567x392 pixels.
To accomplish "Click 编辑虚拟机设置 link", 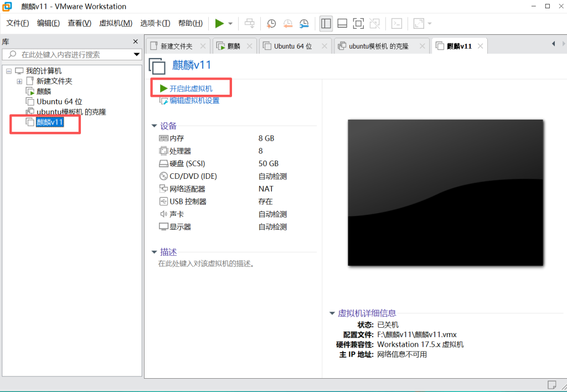I will [x=194, y=101].
